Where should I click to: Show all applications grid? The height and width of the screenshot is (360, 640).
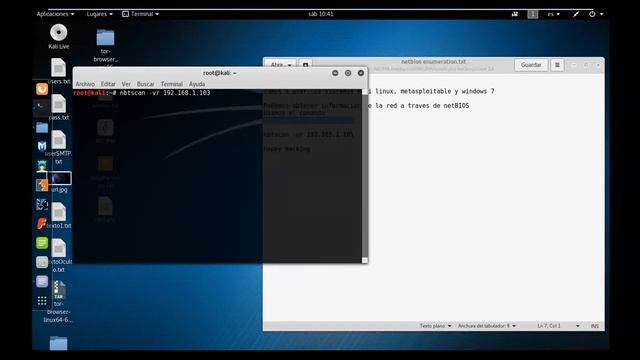(x=42, y=301)
